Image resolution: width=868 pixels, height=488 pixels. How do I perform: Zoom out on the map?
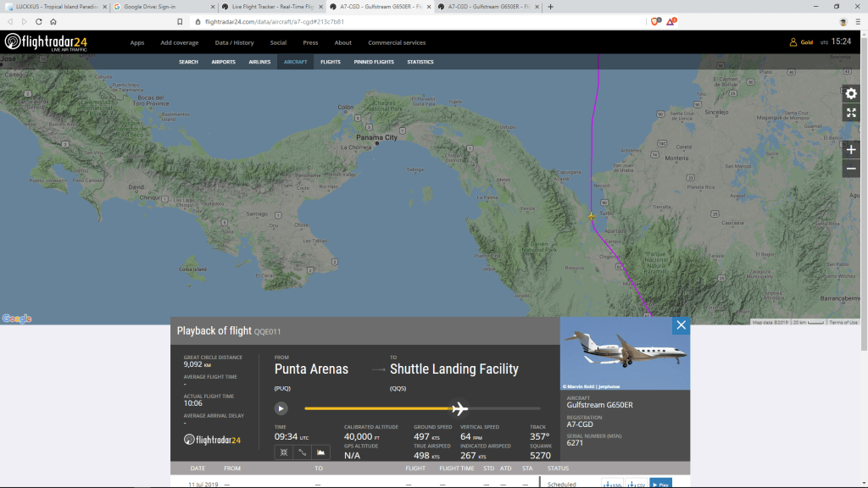(x=851, y=169)
